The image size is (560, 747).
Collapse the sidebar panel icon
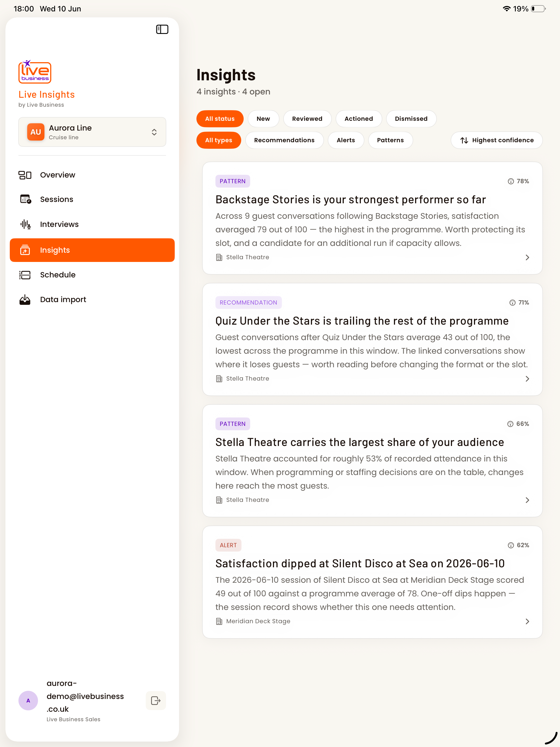pyautogui.click(x=162, y=29)
